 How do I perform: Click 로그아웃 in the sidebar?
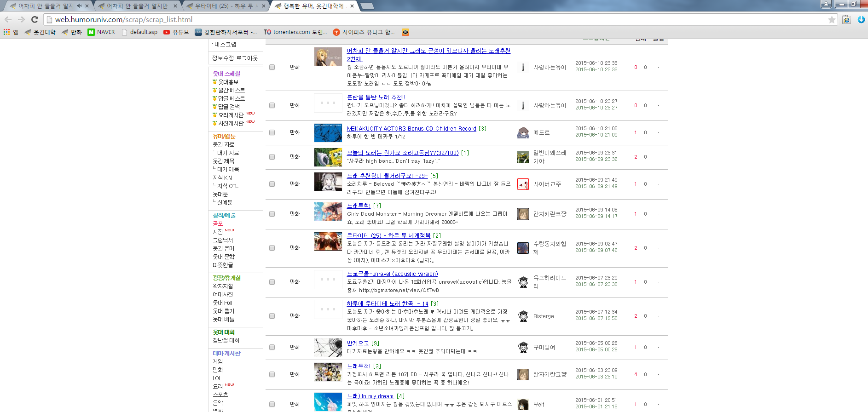[x=248, y=58]
